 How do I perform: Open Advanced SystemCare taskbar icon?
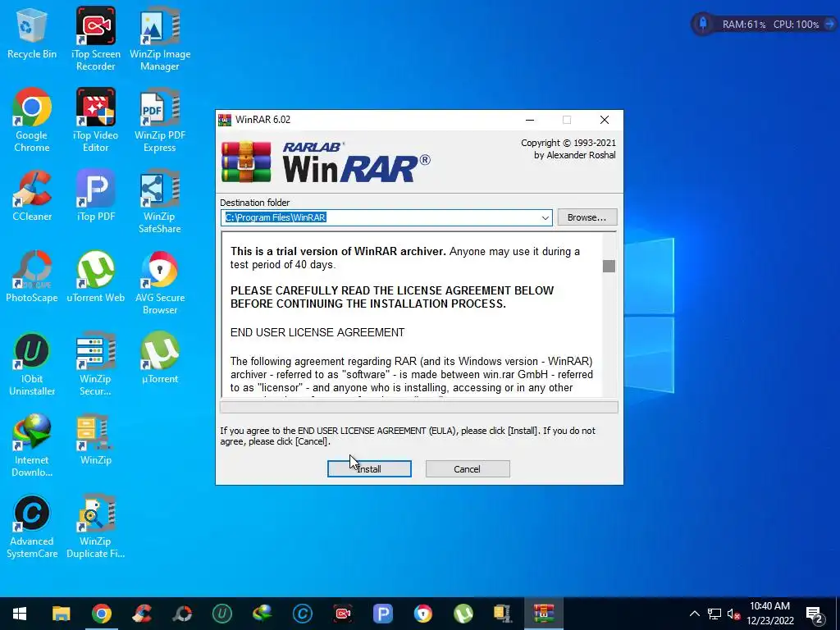302,614
